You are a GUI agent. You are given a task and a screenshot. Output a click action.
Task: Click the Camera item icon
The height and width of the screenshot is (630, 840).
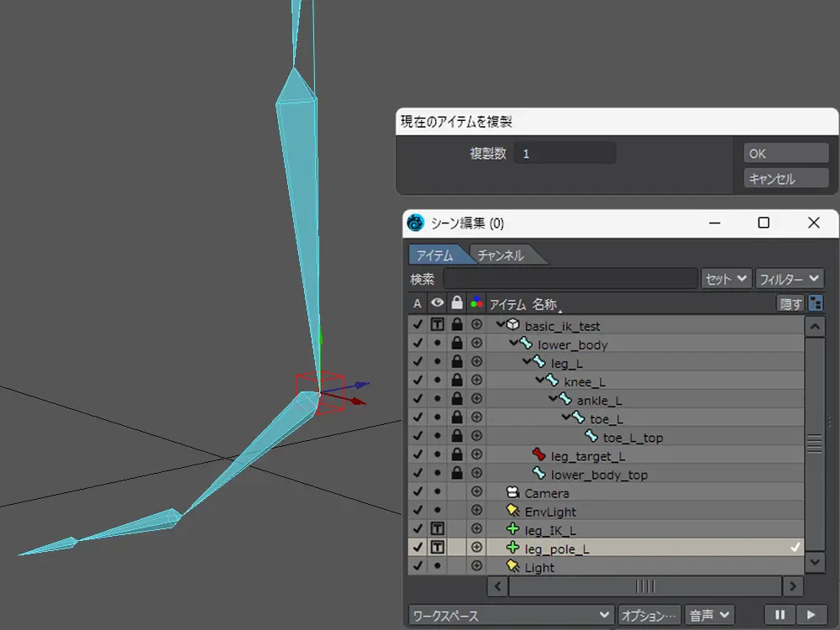(x=512, y=493)
